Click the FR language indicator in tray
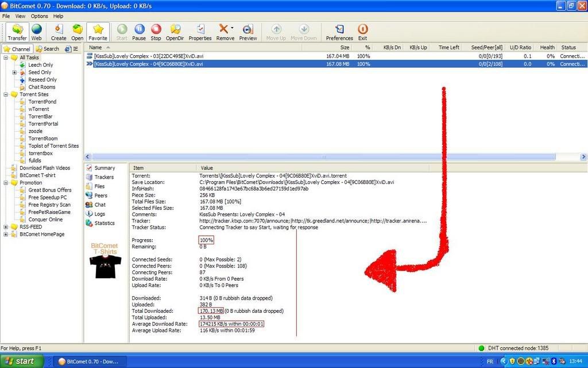This screenshot has width=588, height=368. point(490,362)
